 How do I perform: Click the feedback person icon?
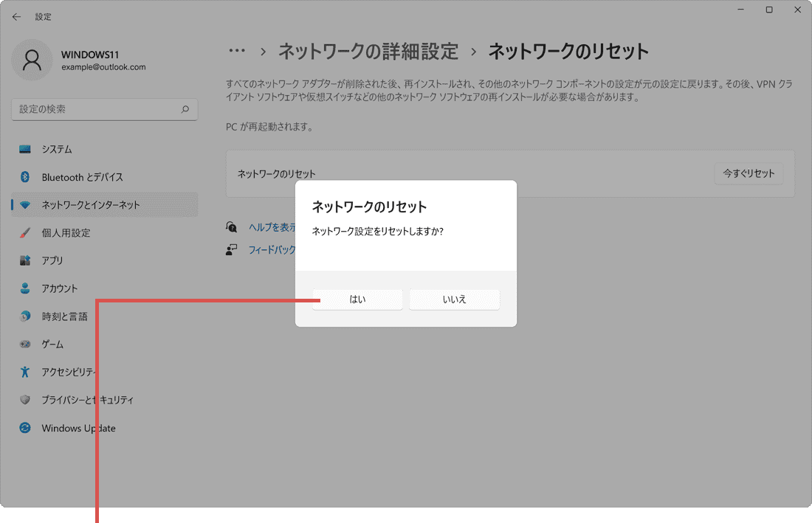tap(233, 249)
